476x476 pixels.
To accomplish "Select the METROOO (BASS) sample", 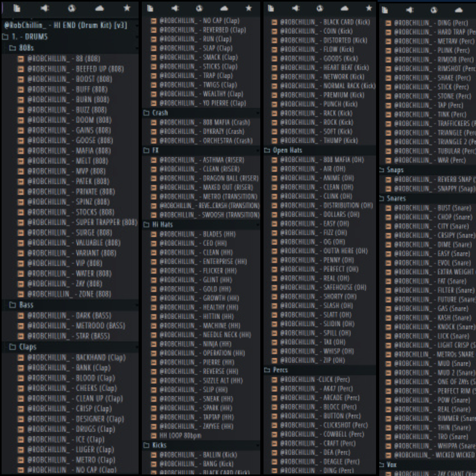I will click(x=76, y=326).
